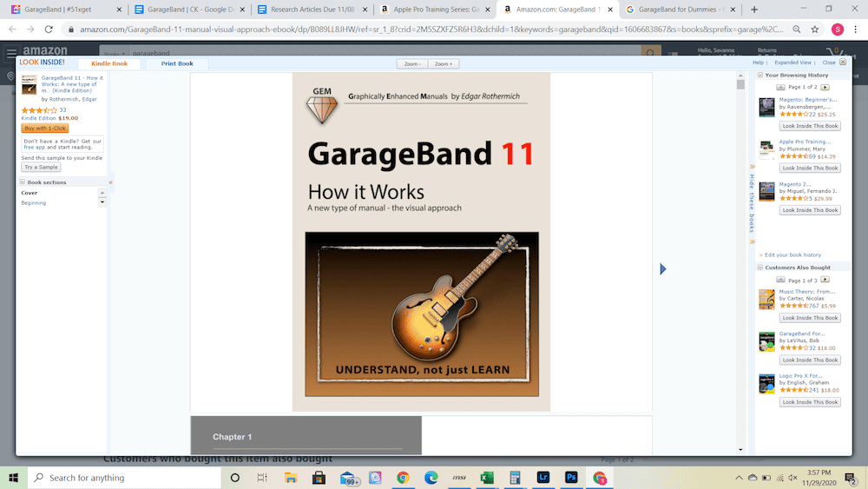Open the free app link
The image size is (868, 489).
(34, 148)
